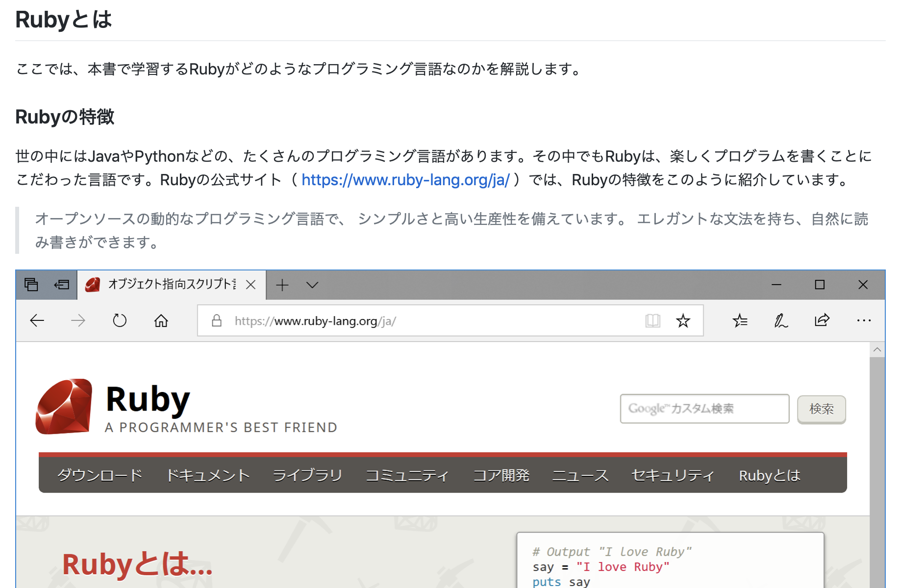Click the Ruby site title text

148,400
